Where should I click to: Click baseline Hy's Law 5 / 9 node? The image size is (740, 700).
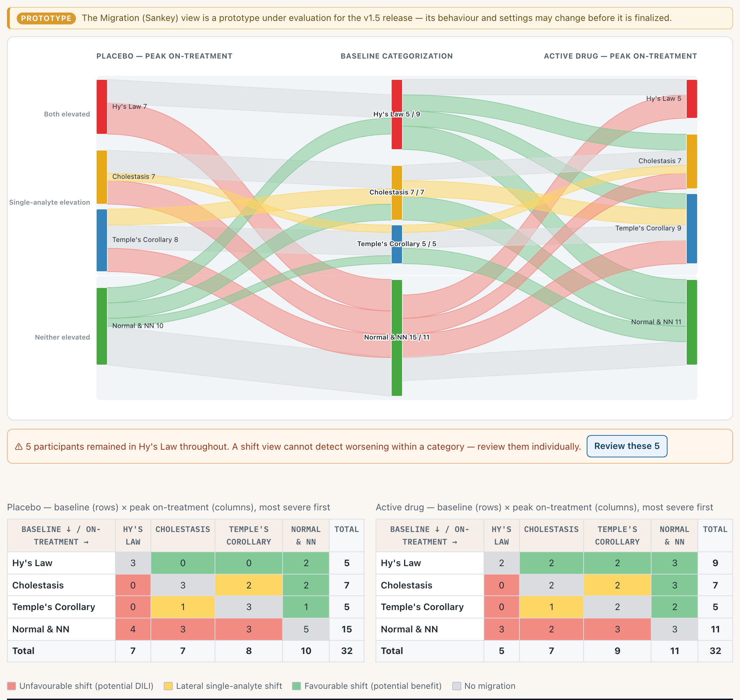[x=397, y=115]
